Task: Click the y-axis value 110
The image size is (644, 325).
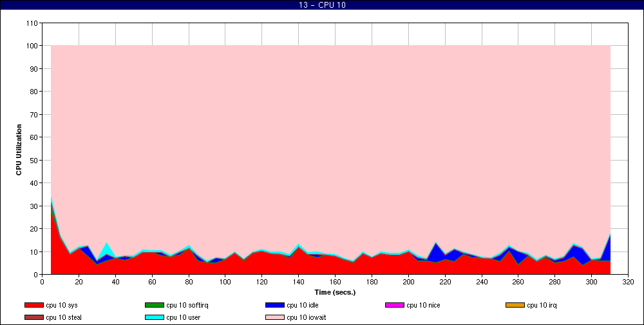Action: pos(33,23)
